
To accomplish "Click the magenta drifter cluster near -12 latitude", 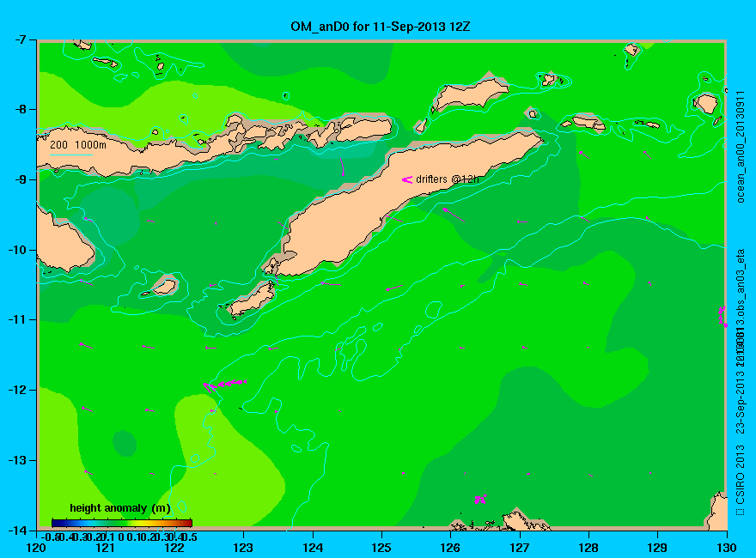I will pyautogui.click(x=225, y=385).
